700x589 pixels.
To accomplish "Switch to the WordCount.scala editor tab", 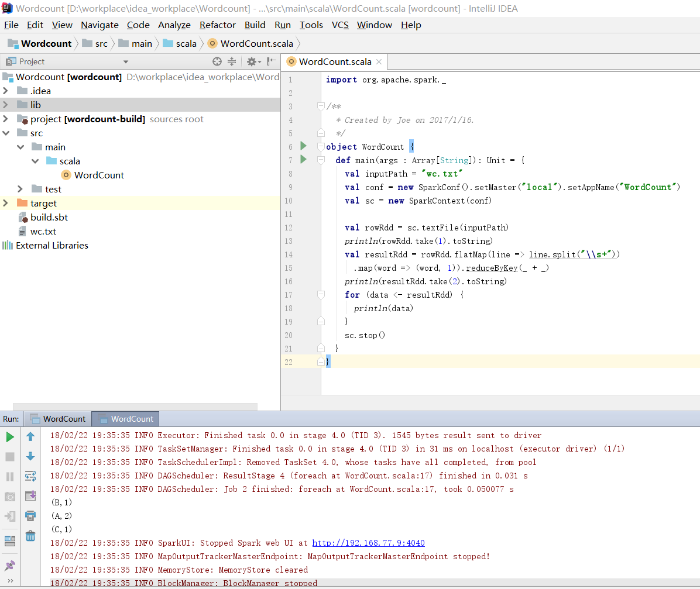I will [x=335, y=61].
